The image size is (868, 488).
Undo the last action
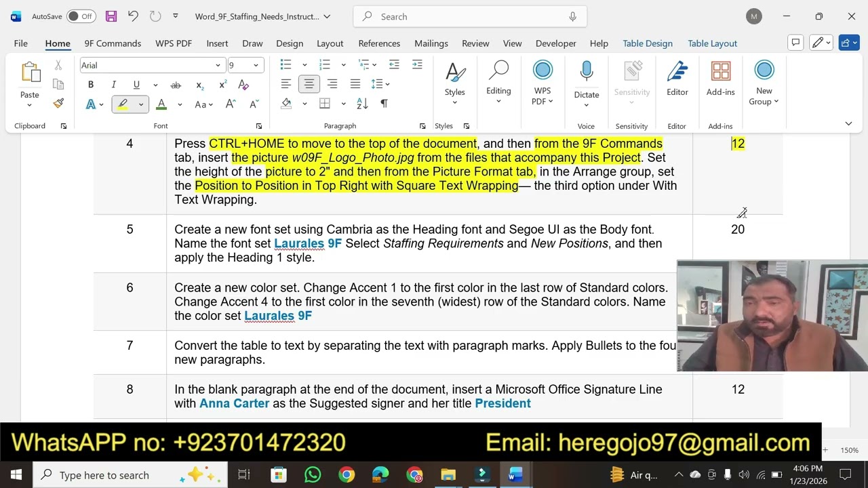tap(133, 16)
